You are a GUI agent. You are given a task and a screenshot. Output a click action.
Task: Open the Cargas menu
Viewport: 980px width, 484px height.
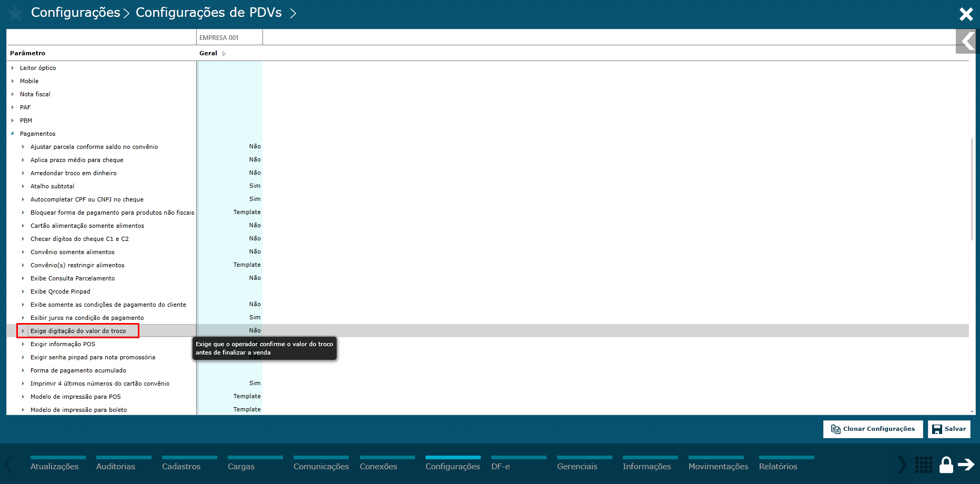coord(241,466)
